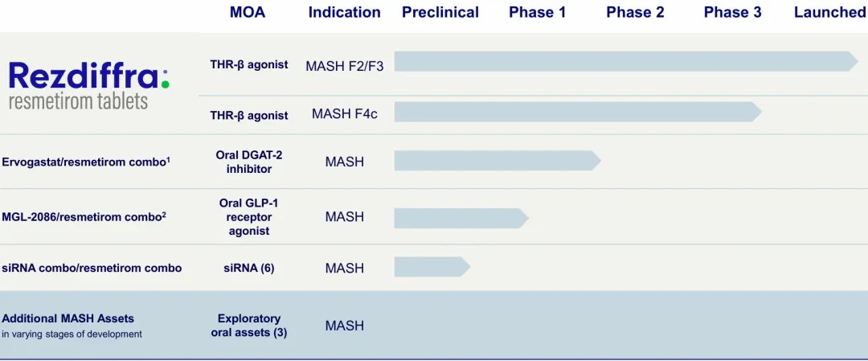Click Oral DGAT-2 inhibitor text
Image resolution: width=868 pixels, height=361 pixels.
pyautogui.click(x=249, y=162)
